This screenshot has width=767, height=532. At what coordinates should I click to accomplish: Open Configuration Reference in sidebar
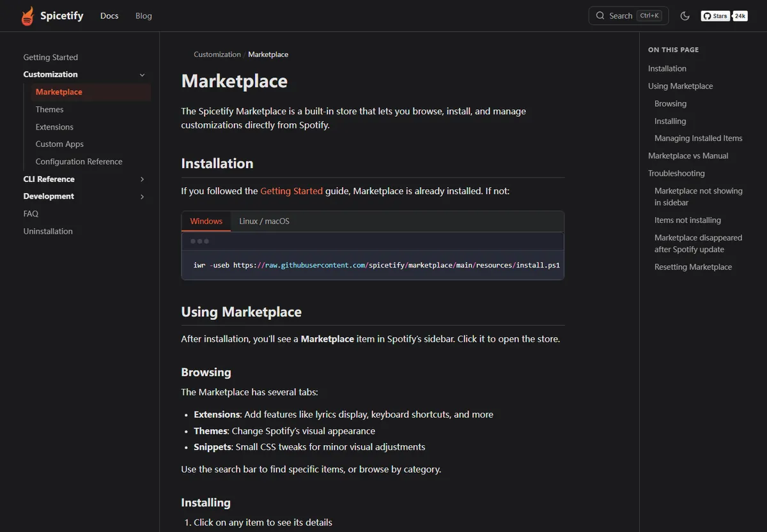[79, 162]
